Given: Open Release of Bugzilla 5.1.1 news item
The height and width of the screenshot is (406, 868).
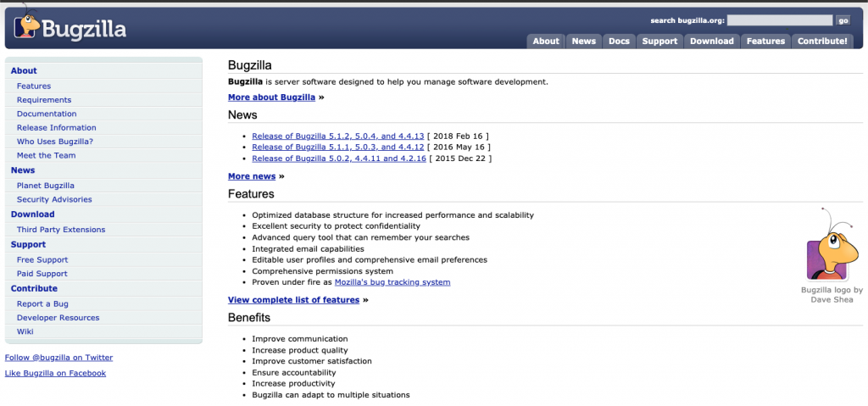Looking at the screenshot, I should tap(337, 147).
